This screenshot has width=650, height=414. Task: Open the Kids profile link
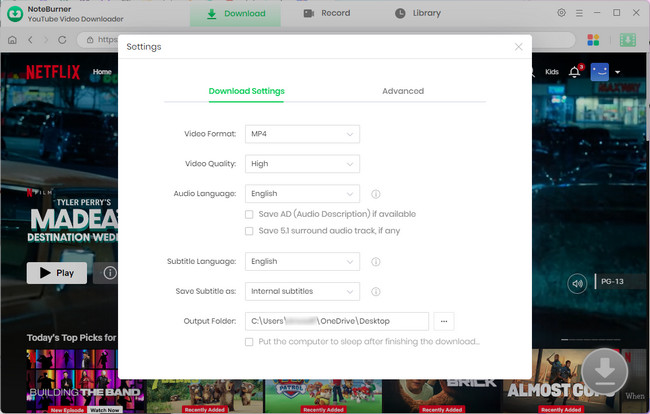[x=552, y=72]
